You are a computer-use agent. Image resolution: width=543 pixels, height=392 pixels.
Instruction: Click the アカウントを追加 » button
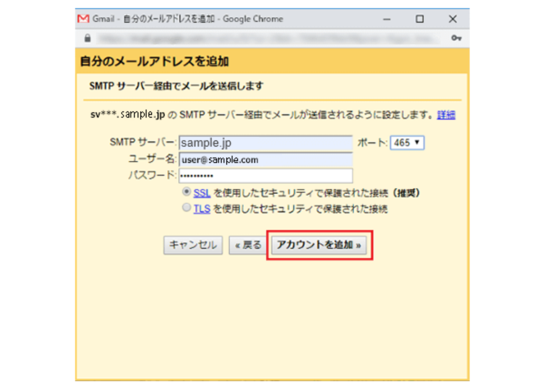tap(319, 245)
